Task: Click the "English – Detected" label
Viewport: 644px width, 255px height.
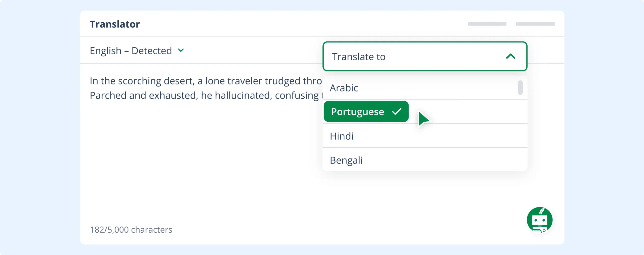Action: pyautogui.click(x=131, y=51)
